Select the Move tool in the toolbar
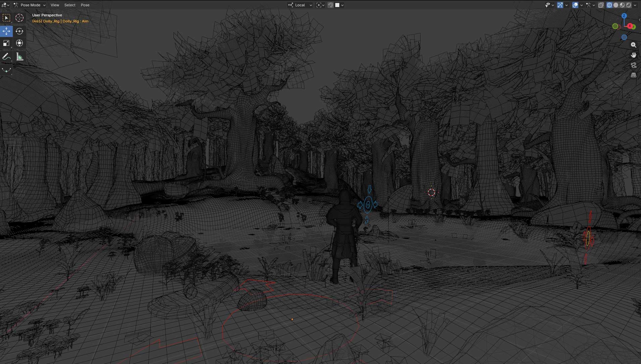The image size is (641, 364). click(6, 31)
